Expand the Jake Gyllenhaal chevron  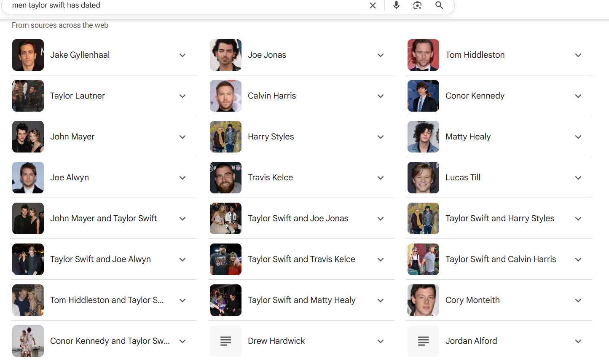click(x=182, y=55)
